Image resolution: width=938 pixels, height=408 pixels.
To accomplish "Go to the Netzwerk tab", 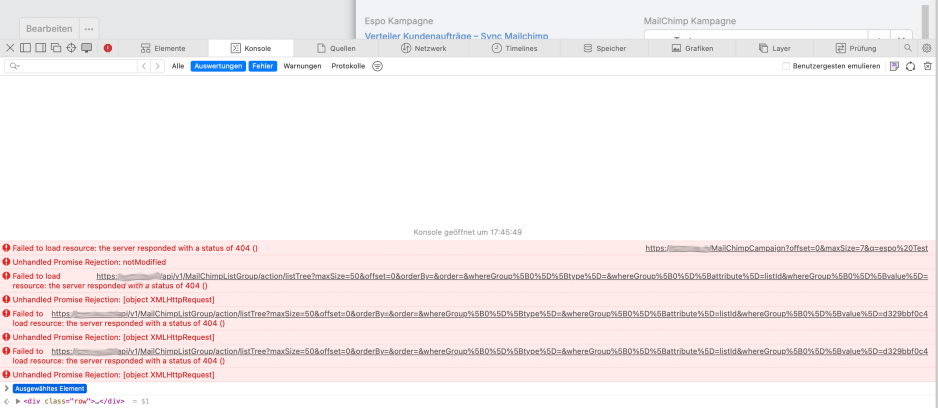I will tap(423, 48).
